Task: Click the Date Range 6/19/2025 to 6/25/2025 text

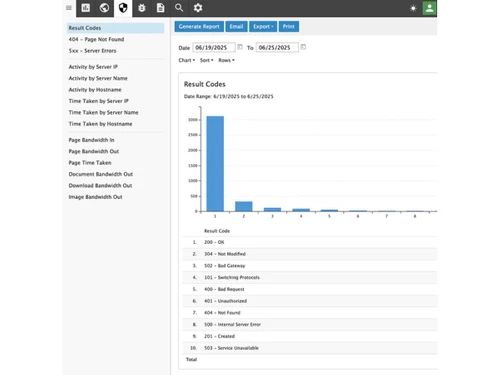Action: [x=229, y=96]
